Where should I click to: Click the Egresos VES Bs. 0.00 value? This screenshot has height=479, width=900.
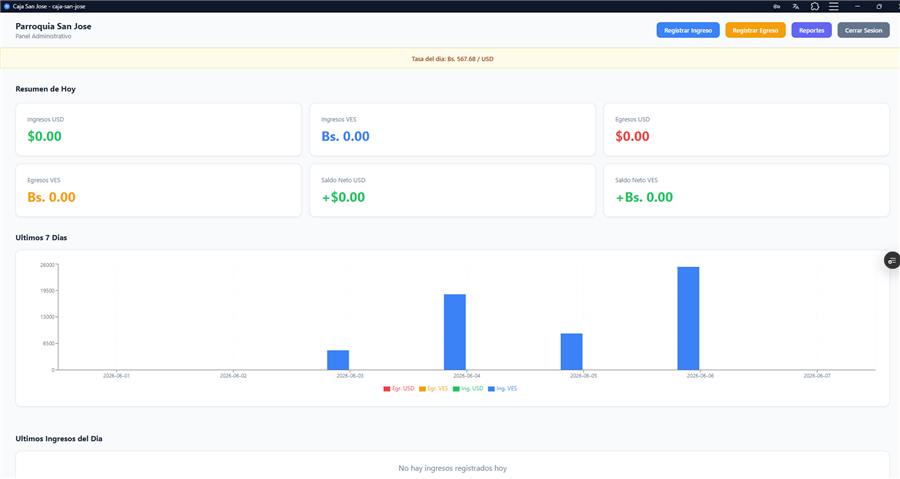pos(51,197)
